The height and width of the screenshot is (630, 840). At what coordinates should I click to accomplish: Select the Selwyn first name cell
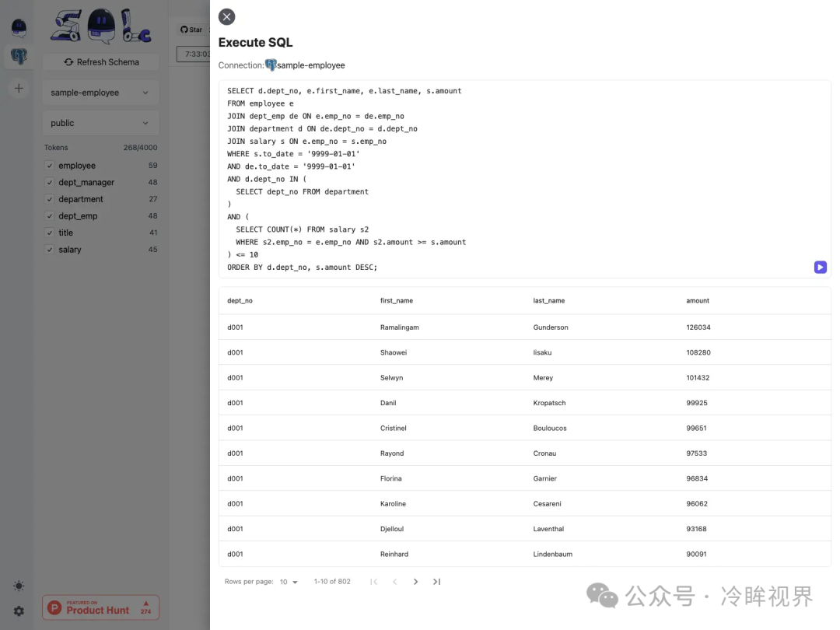[391, 378]
